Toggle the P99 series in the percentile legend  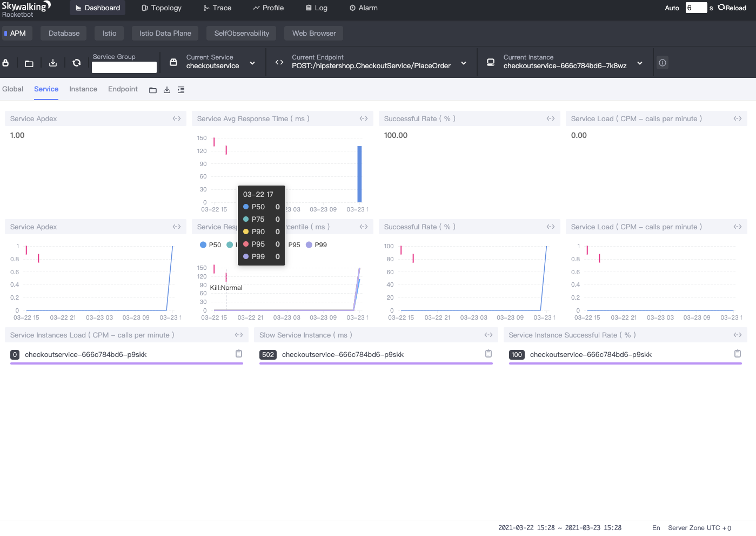(x=316, y=245)
